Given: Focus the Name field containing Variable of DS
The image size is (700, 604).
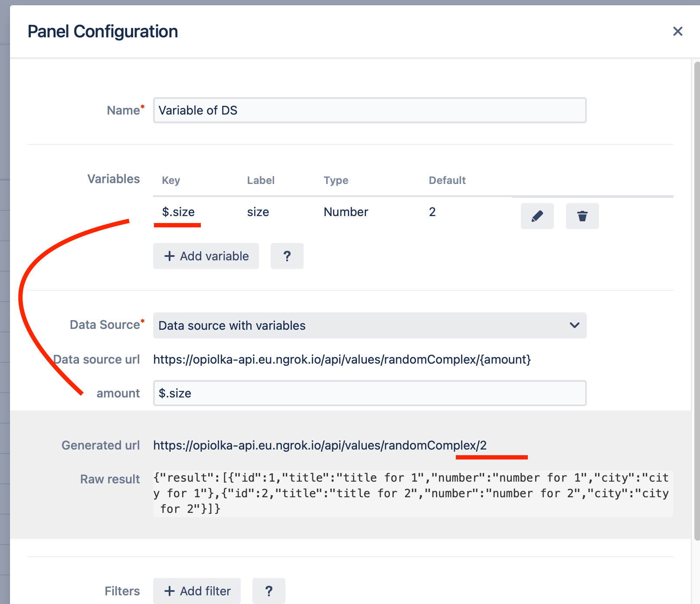Looking at the screenshot, I should [x=370, y=110].
